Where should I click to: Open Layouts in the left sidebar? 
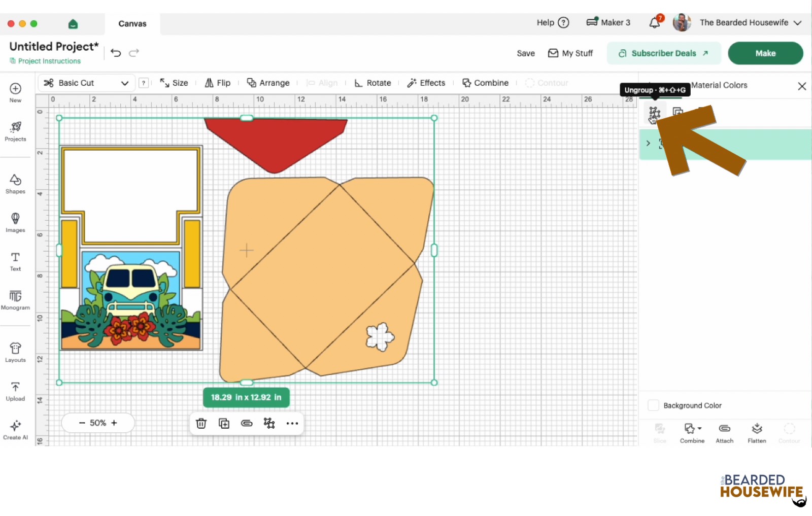[15, 352]
